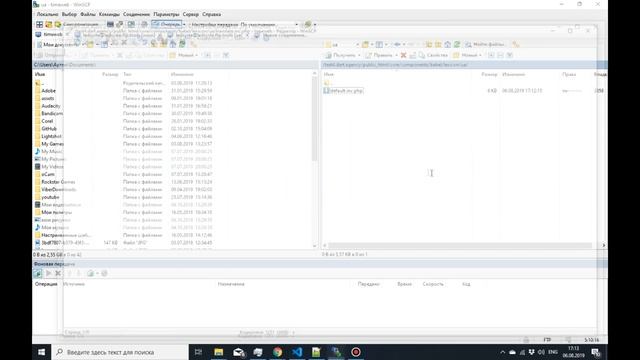Viewport: 640px width, 360px height.
Task: Click the Windows Start button
Action: coord(42,352)
